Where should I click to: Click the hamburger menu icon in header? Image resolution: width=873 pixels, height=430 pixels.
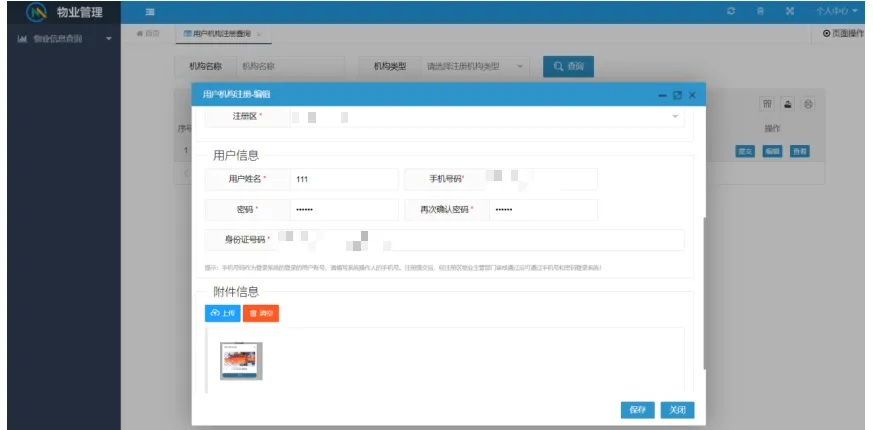click(x=150, y=11)
